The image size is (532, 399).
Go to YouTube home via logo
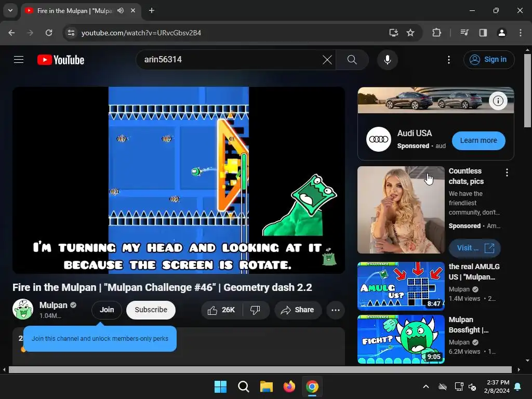tap(61, 60)
